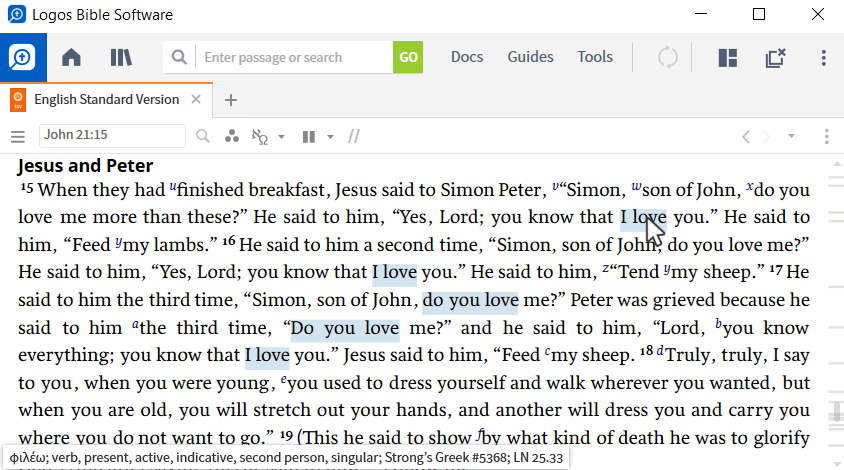Image resolution: width=844 pixels, height=470 pixels.
Task: Open the panel hamburger contents menu
Action: click(18, 137)
